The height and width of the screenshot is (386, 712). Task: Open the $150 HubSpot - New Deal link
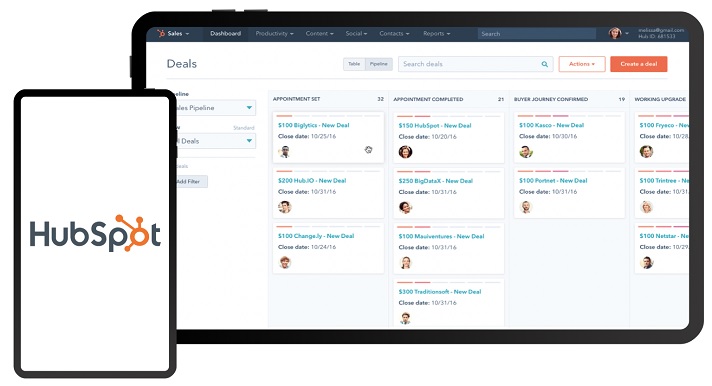click(435, 125)
